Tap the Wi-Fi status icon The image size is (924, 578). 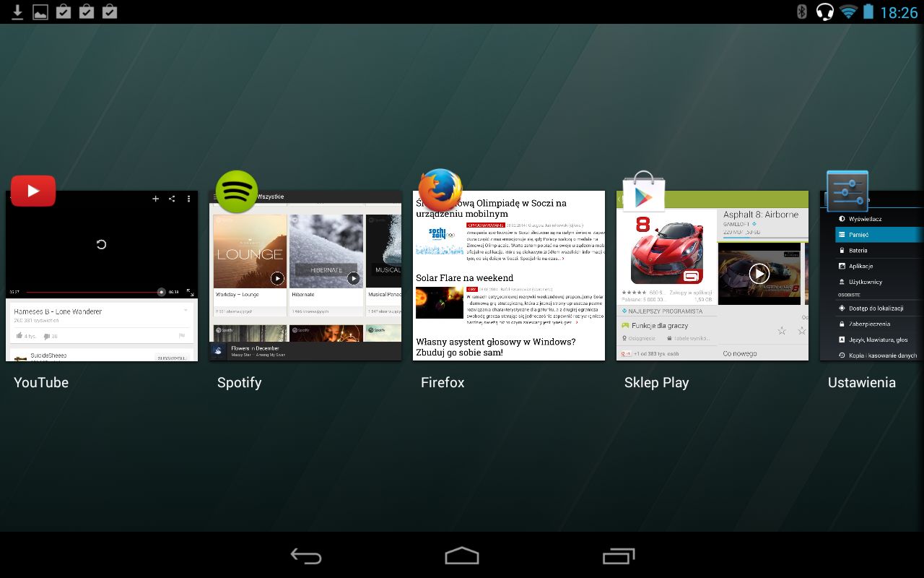tap(847, 12)
